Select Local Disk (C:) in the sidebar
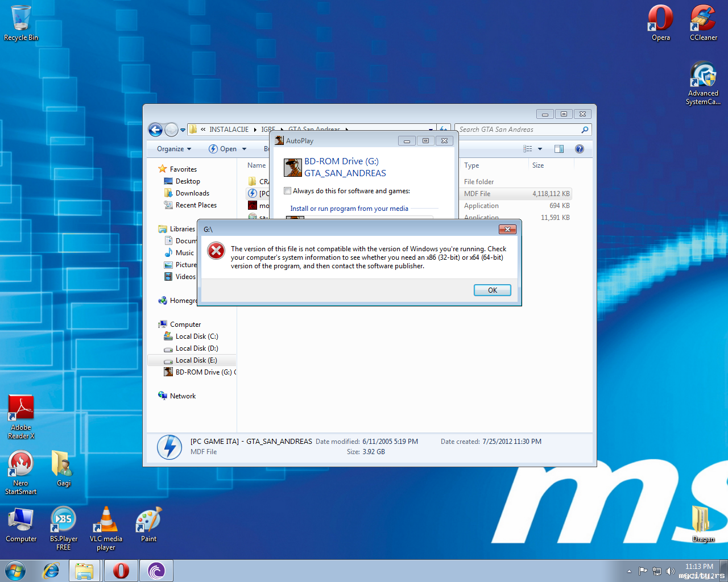 click(x=197, y=336)
